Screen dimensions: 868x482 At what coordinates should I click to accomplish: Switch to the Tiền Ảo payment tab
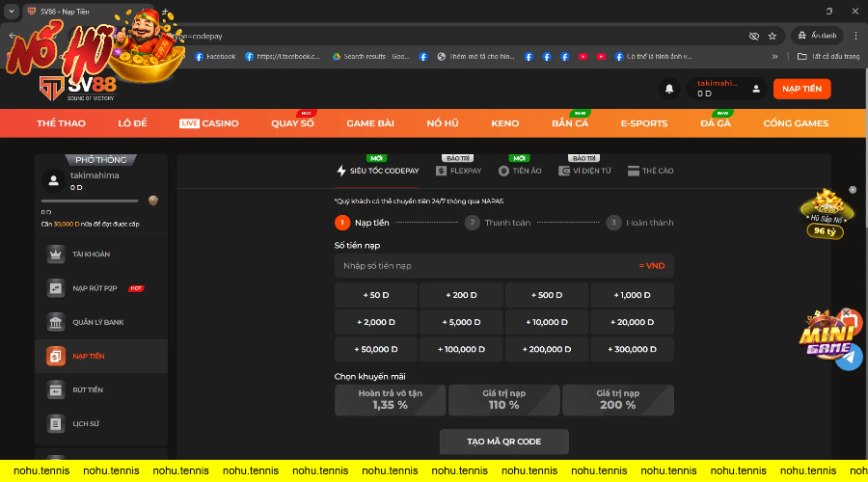pos(520,171)
